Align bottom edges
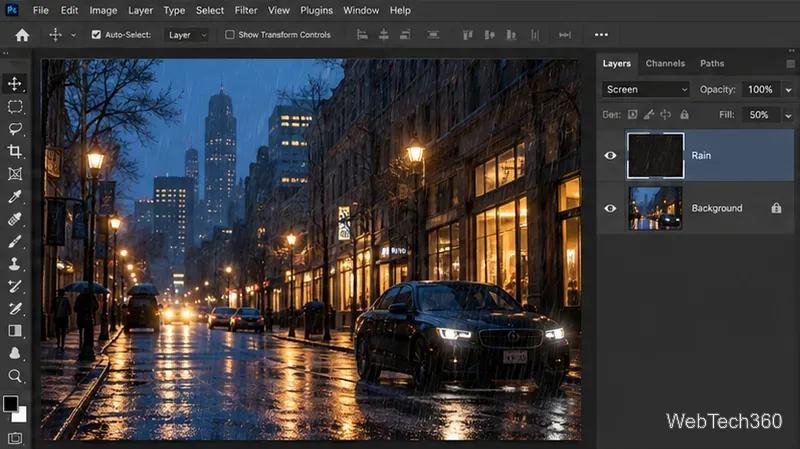This screenshot has height=449, width=800. coord(511,35)
